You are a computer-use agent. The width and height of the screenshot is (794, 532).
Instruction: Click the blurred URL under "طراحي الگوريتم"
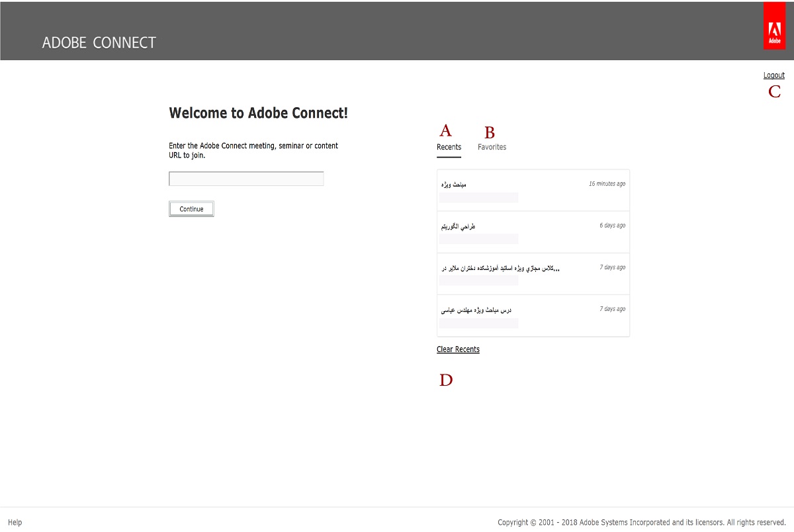pos(479,238)
